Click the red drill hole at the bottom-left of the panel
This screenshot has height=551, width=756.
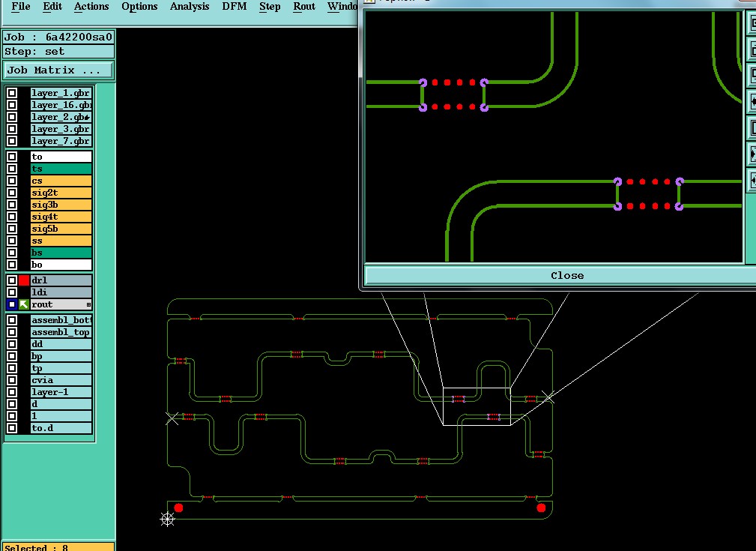click(178, 508)
